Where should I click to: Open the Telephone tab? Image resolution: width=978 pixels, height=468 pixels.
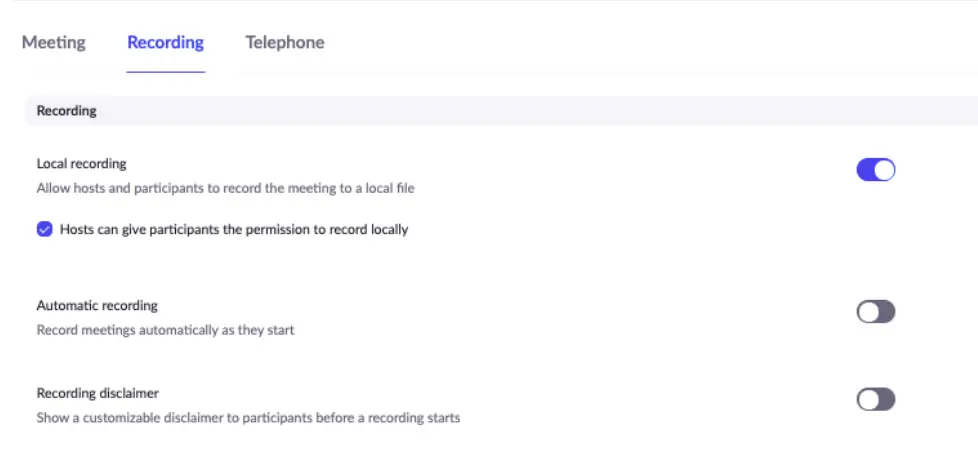point(285,43)
